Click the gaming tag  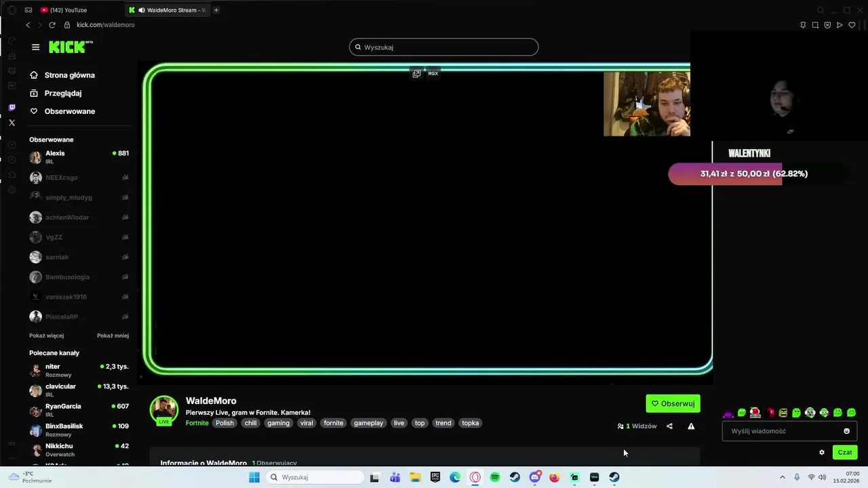(278, 423)
